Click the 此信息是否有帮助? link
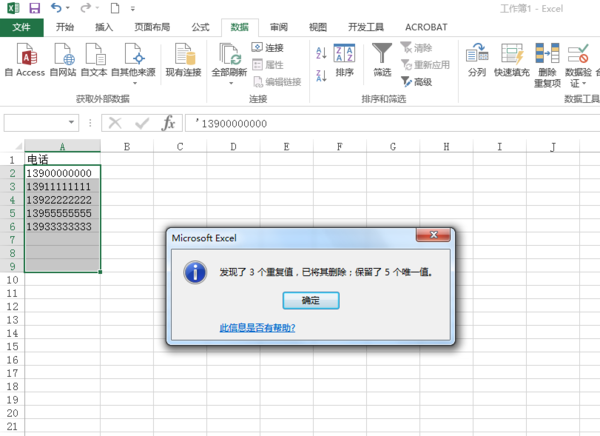 (x=258, y=328)
